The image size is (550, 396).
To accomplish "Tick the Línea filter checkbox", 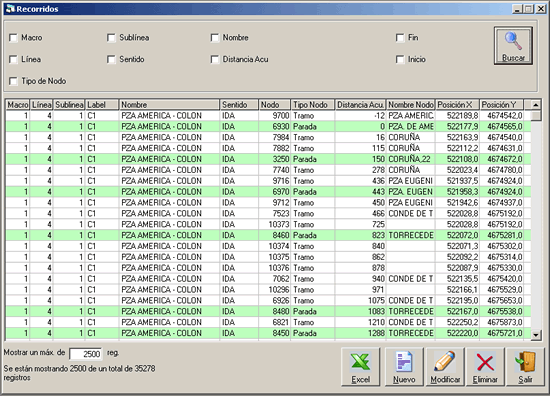I will (x=13, y=59).
